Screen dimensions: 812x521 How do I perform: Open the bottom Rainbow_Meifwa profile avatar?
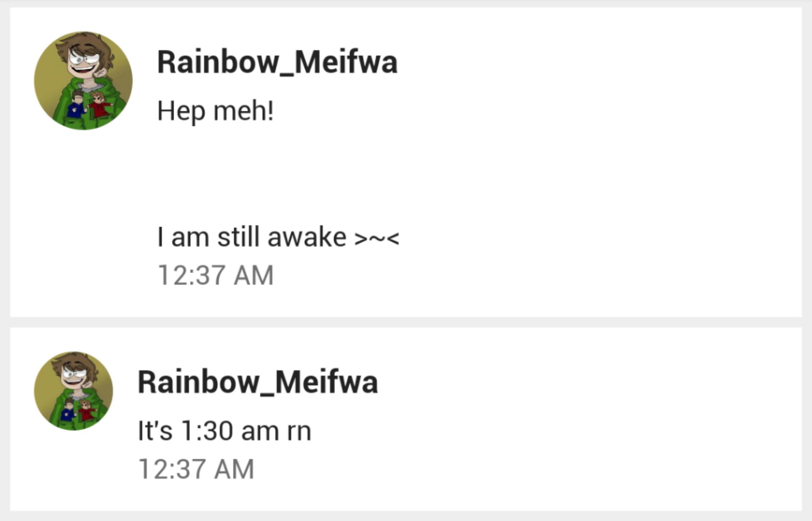pos(74,391)
